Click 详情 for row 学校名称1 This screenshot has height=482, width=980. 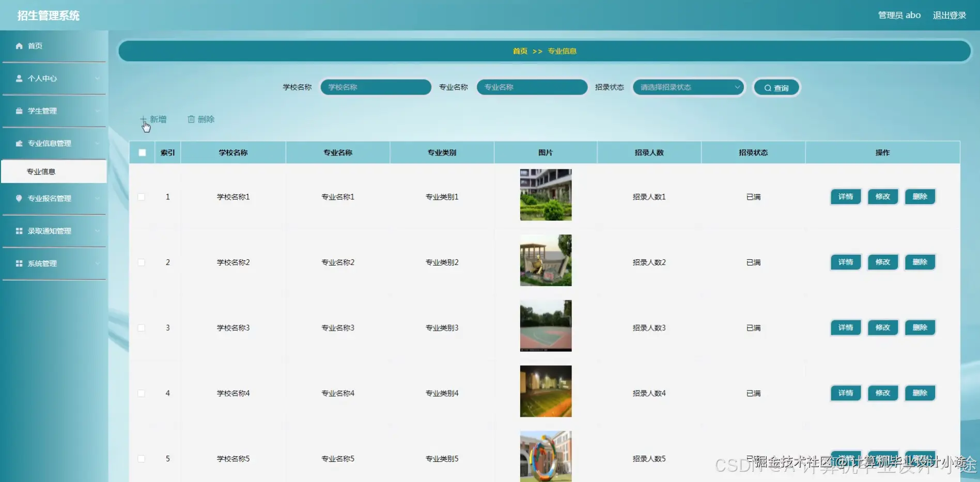pyautogui.click(x=846, y=197)
